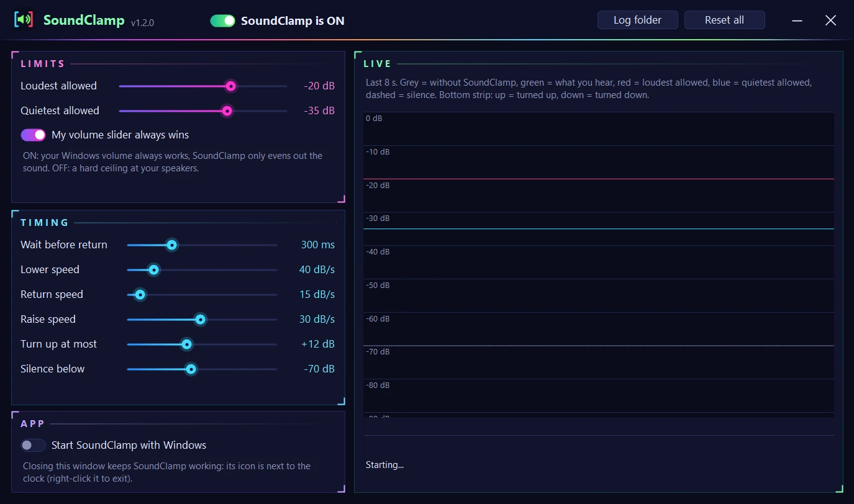Click the Return speed slider handle
Viewport: 854px width, 504px height.
click(x=140, y=294)
